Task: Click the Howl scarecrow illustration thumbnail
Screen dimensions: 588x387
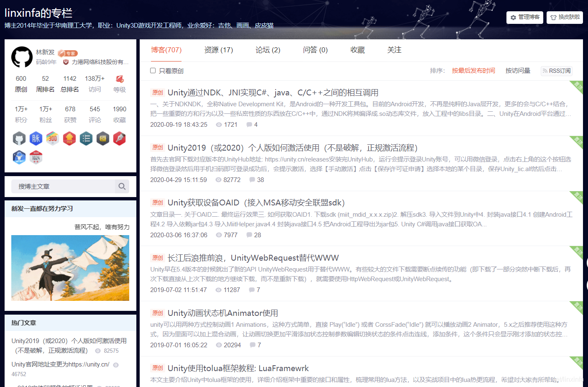Action: coord(70,268)
